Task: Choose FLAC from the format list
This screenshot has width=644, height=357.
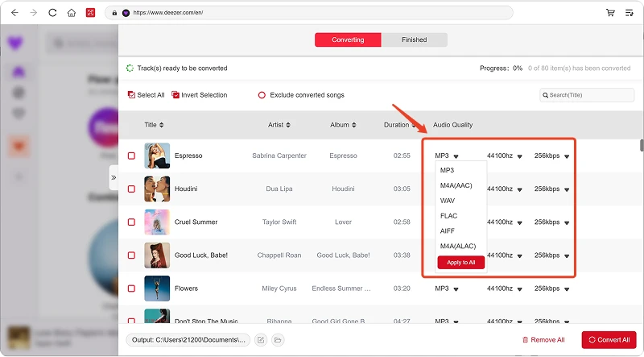Action: point(448,216)
